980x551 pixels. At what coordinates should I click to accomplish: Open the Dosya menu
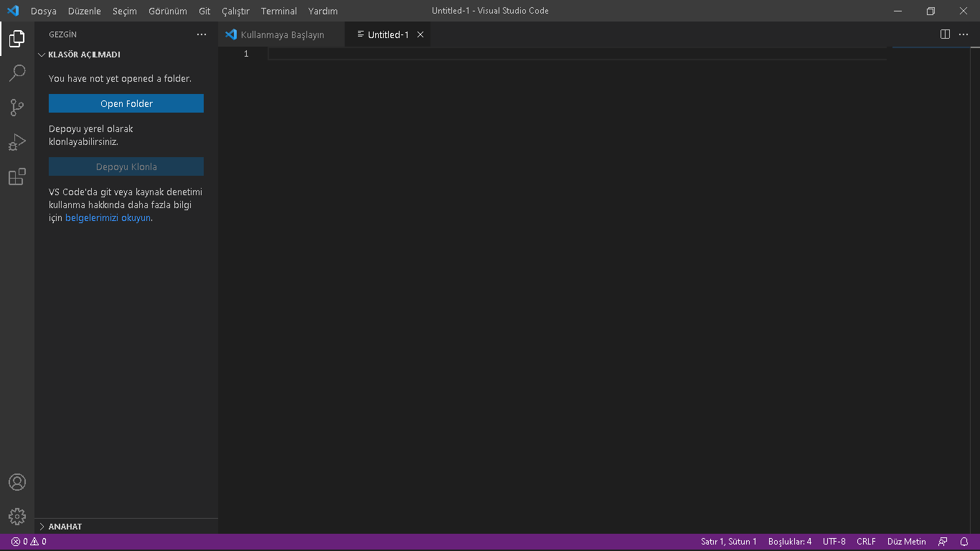click(44, 11)
